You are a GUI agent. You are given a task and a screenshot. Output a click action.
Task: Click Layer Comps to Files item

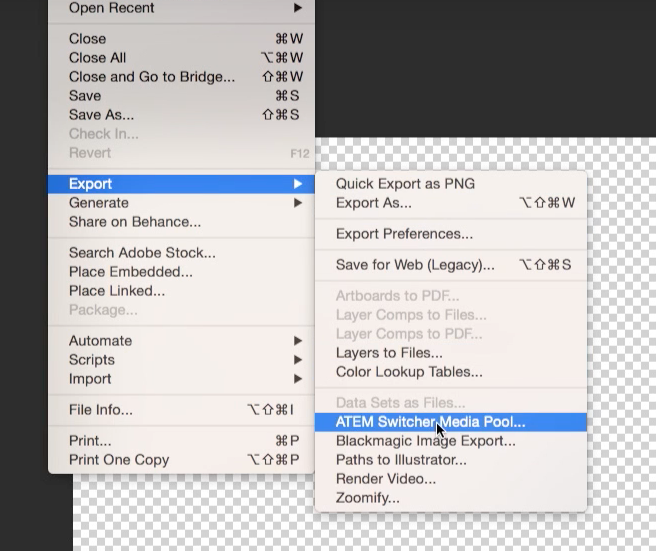click(451, 315)
